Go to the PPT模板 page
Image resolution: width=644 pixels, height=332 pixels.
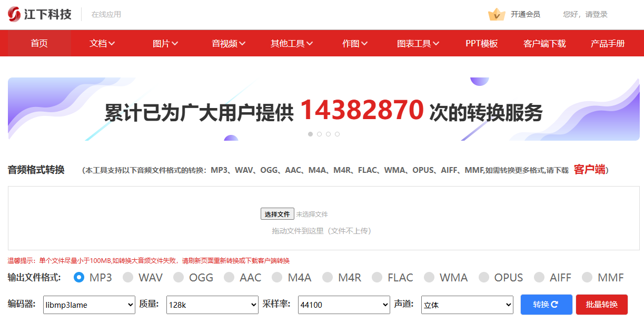point(481,43)
